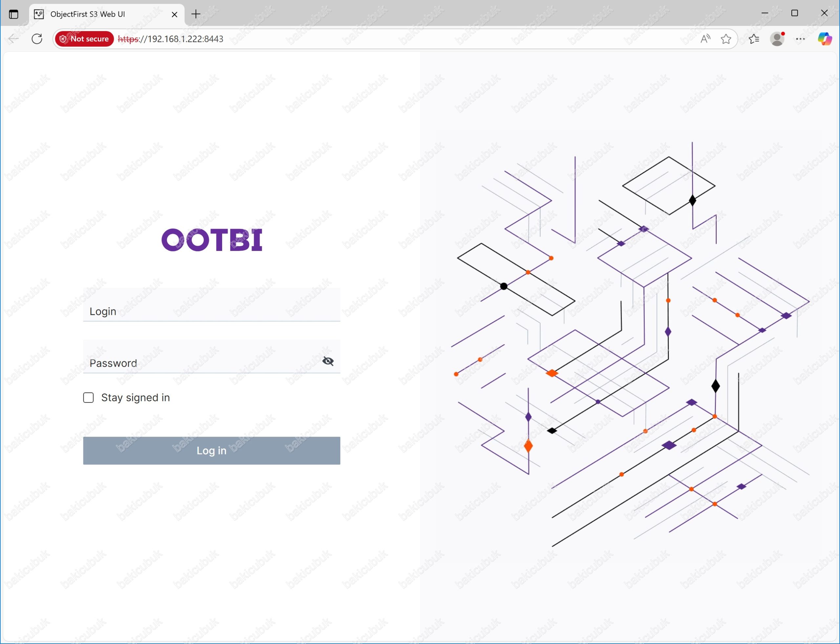Click the Log in button
840x644 pixels.
click(212, 450)
